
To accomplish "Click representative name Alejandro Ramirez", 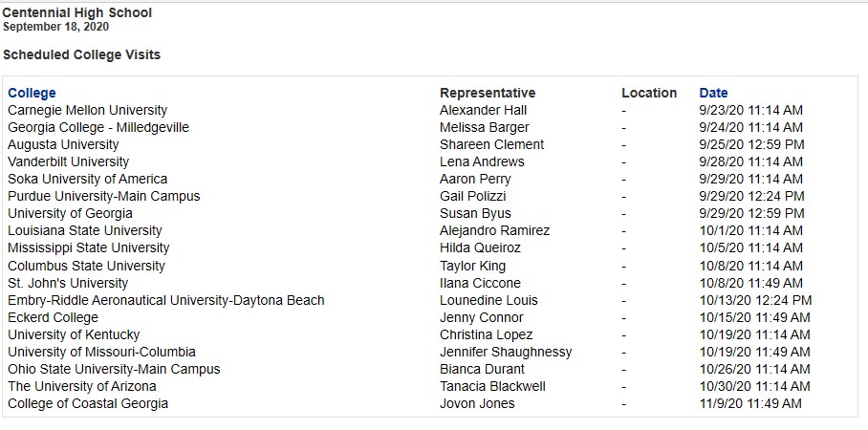I will pyautogui.click(x=494, y=230).
